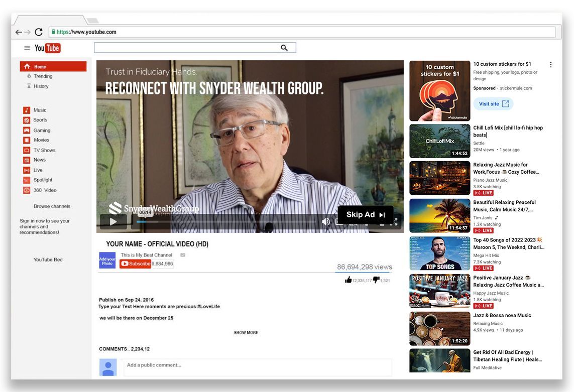The height and width of the screenshot is (392, 574).
Task: Open the Sports category icon
Action: pos(27,120)
